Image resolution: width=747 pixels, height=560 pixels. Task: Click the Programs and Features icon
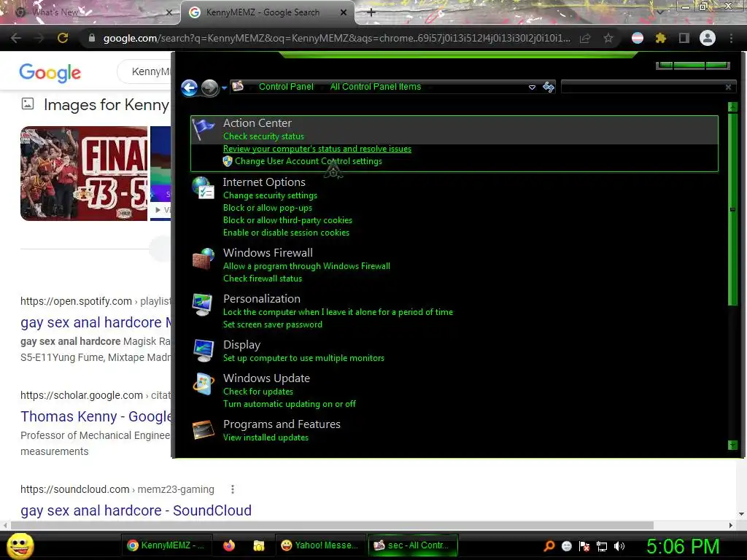tap(204, 429)
